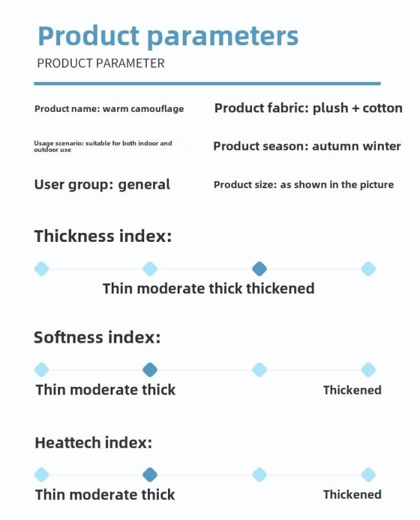This screenshot has height=520, width=420.
Task: Select the last diamond on Heattech index scale
Action: (368, 475)
